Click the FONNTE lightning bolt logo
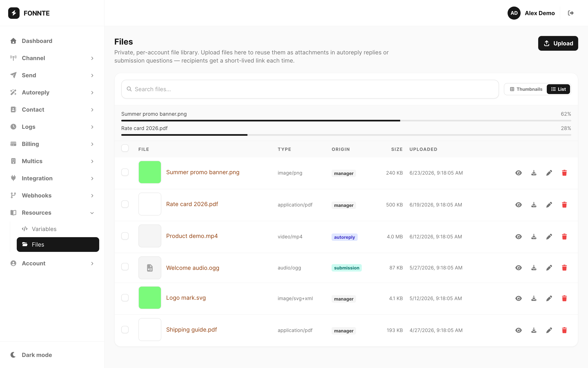This screenshot has width=588, height=368. pos(14,13)
